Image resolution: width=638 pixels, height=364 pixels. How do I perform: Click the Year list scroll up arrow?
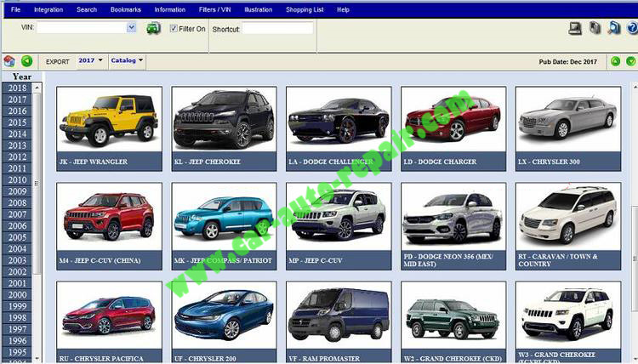(x=37, y=88)
